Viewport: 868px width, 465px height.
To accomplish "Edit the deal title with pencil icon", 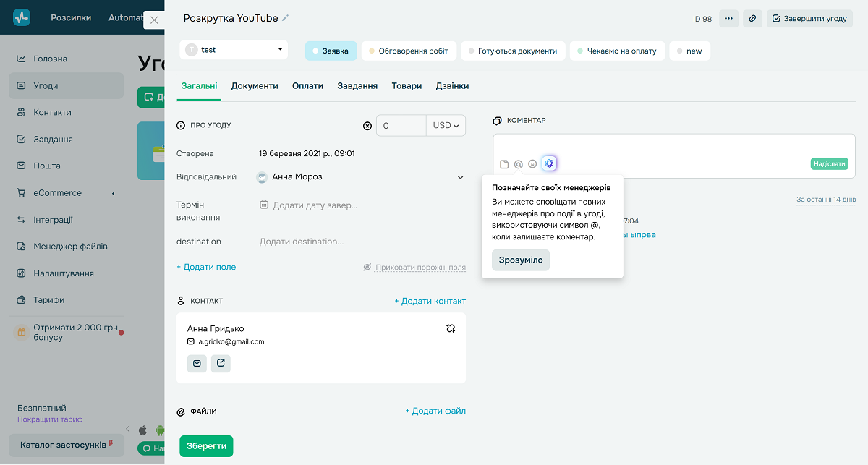I will pos(285,18).
